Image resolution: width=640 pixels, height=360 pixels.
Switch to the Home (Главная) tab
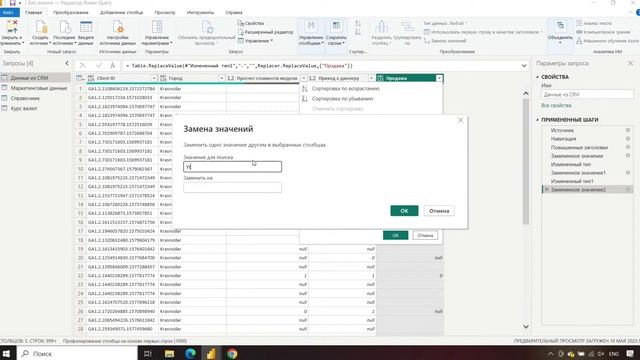click(x=33, y=13)
